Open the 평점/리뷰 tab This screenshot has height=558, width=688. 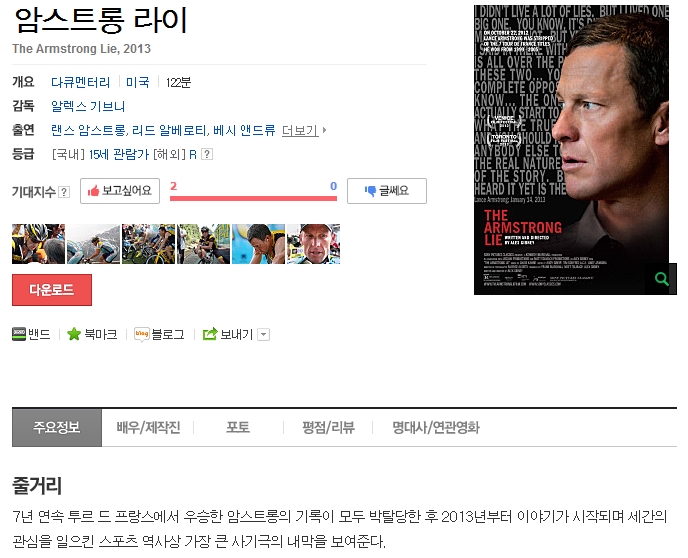pyautogui.click(x=328, y=427)
